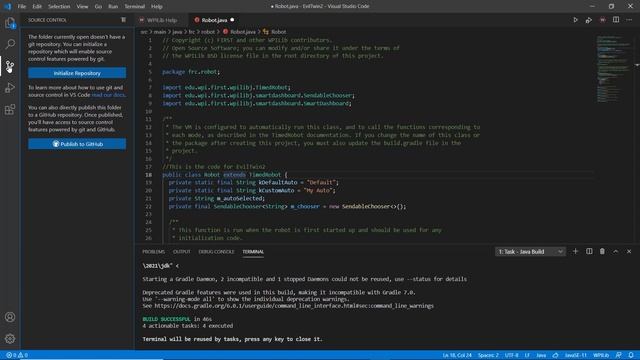
Task: Click the gradle docs URL in terminal
Action: point(294,306)
